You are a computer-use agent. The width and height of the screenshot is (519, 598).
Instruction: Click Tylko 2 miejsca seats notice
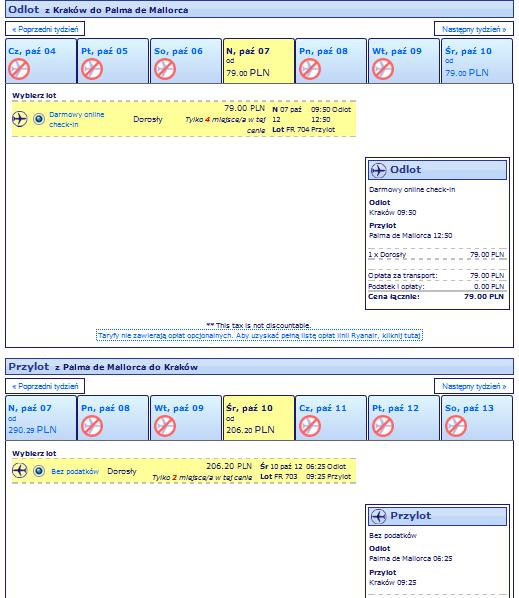tap(202, 477)
